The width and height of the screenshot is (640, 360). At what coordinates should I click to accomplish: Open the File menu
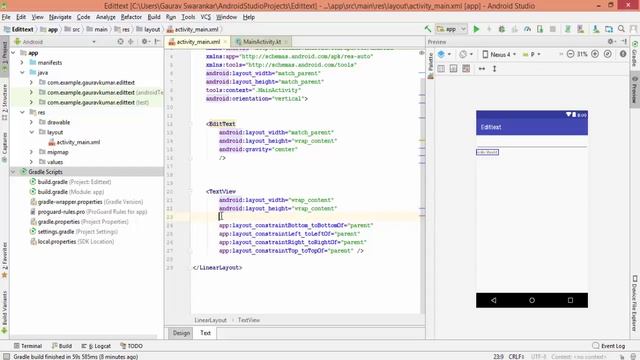(6, 17)
